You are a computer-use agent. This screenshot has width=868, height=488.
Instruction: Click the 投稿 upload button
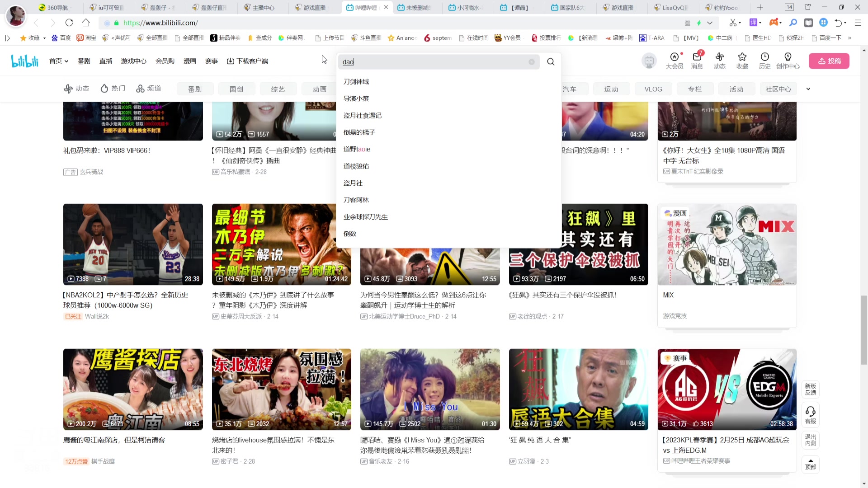829,61
